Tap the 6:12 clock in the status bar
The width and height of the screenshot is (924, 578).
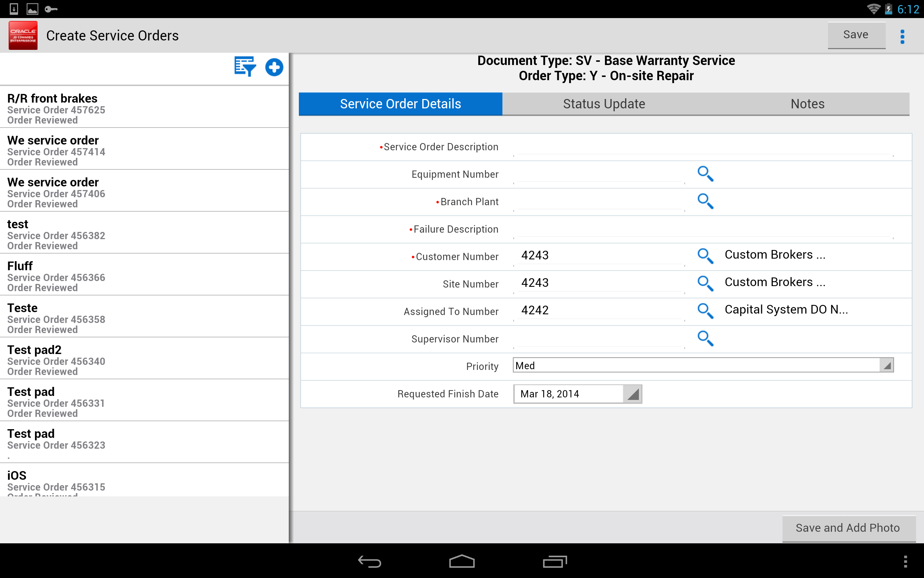click(908, 9)
